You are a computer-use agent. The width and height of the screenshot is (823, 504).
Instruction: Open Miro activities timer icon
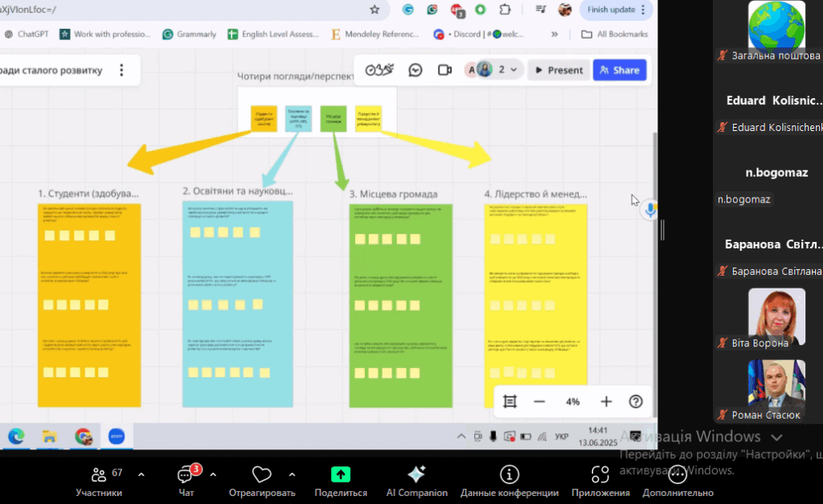379,70
